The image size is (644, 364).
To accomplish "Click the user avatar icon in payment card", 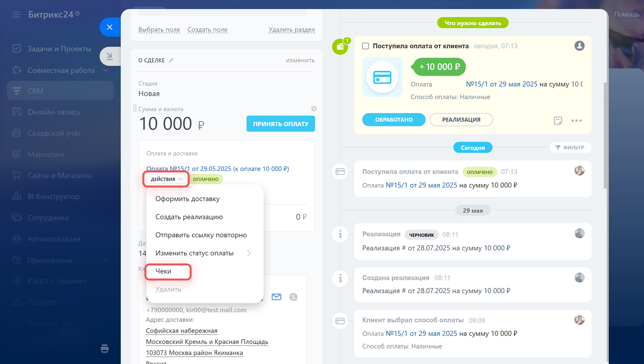I will pos(579,46).
